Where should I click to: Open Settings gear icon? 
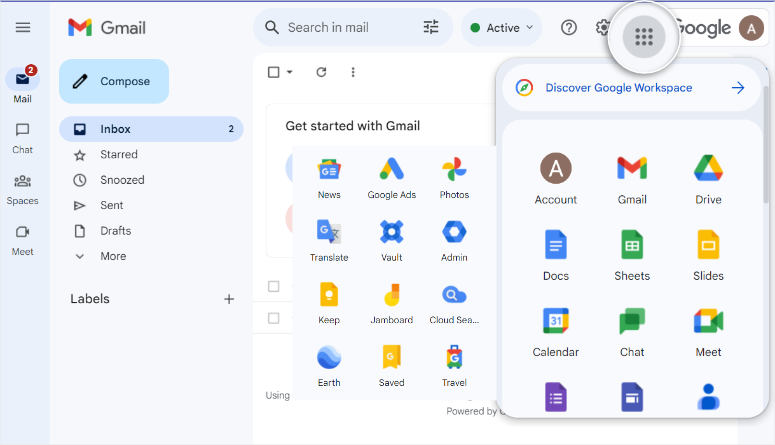click(603, 27)
